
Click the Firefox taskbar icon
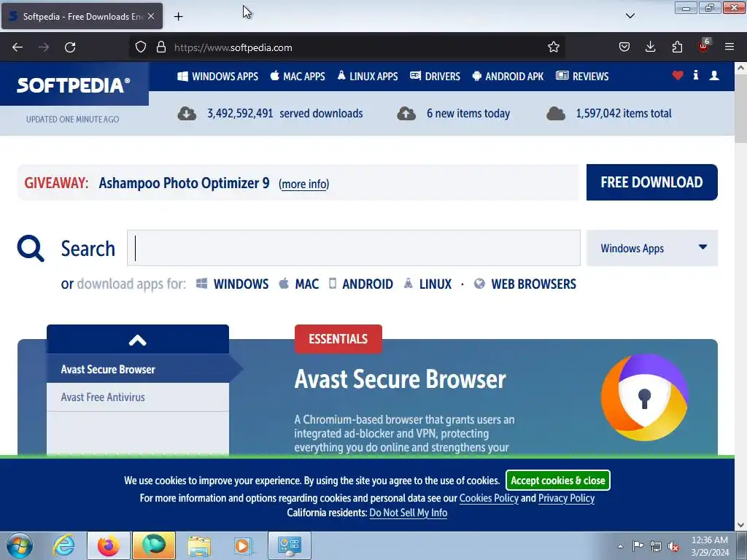coord(109,545)
